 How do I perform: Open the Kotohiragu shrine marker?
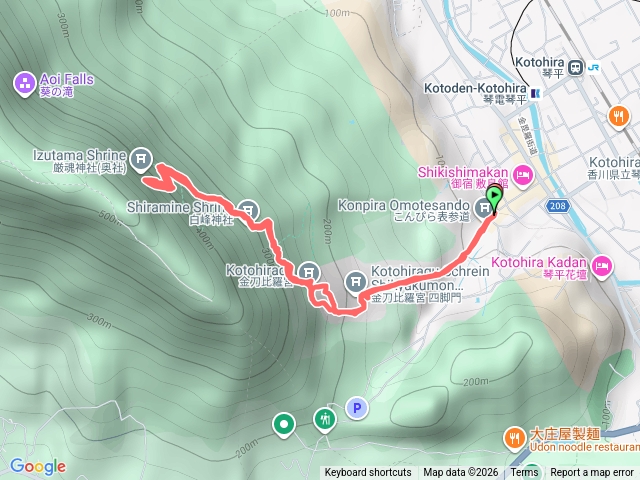coord(309,272)
